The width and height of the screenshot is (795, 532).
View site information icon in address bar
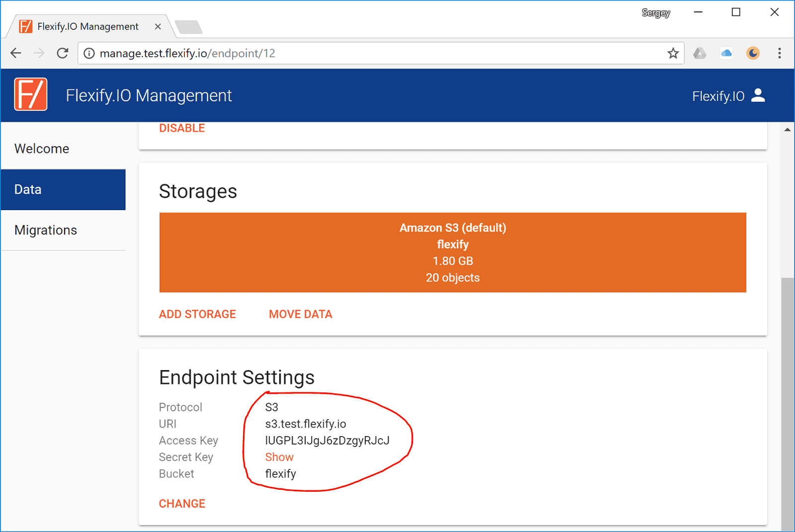(x=89, y=53)
